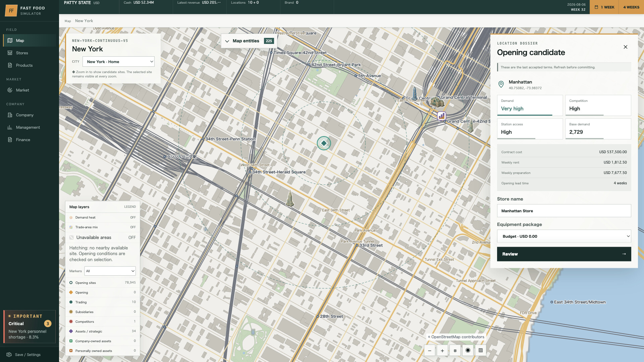Open the Company page

[30, 115]
